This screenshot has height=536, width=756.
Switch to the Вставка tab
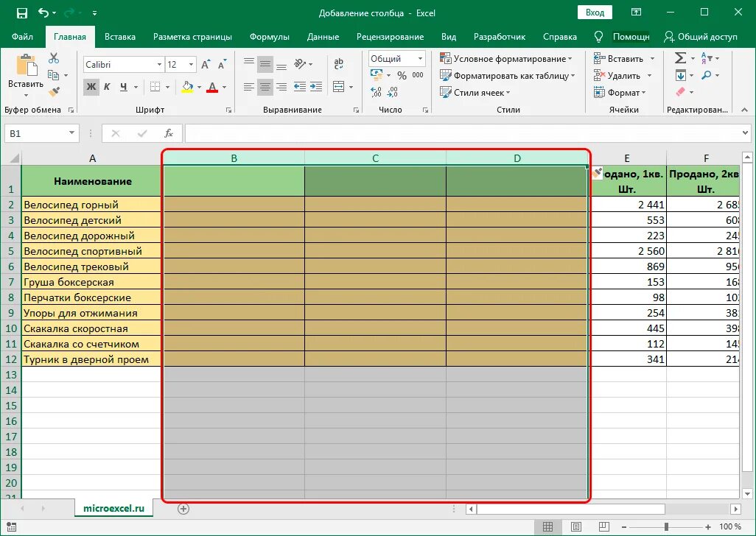pos(120,37)
